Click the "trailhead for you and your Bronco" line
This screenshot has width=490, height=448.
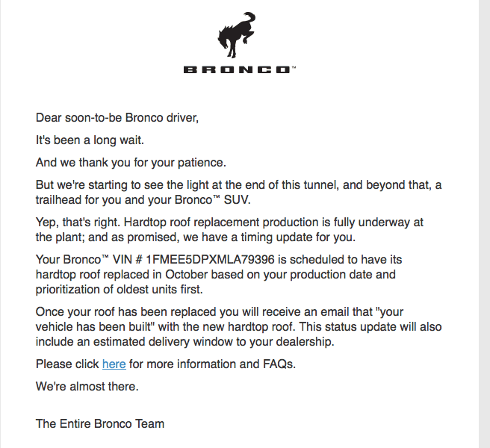point(143,200)
